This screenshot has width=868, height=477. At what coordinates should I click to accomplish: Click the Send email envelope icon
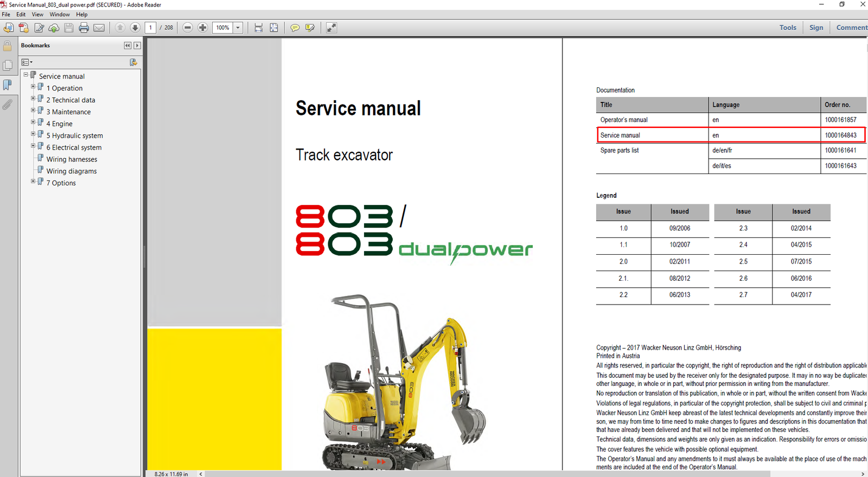pos(99,28)
